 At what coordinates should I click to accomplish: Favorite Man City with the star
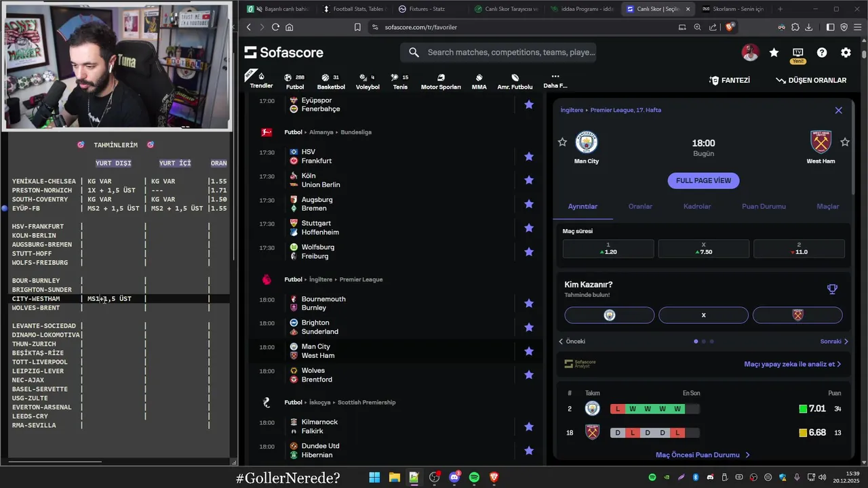(562, 142)
